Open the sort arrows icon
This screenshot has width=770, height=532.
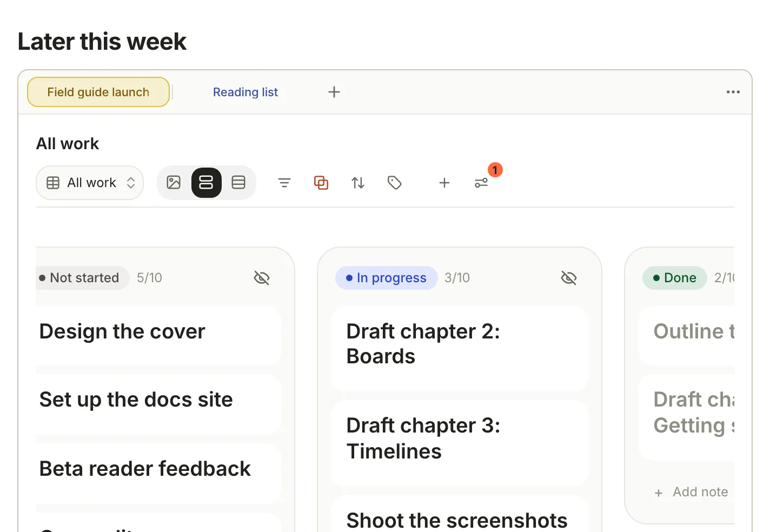[x=358, y=183]
